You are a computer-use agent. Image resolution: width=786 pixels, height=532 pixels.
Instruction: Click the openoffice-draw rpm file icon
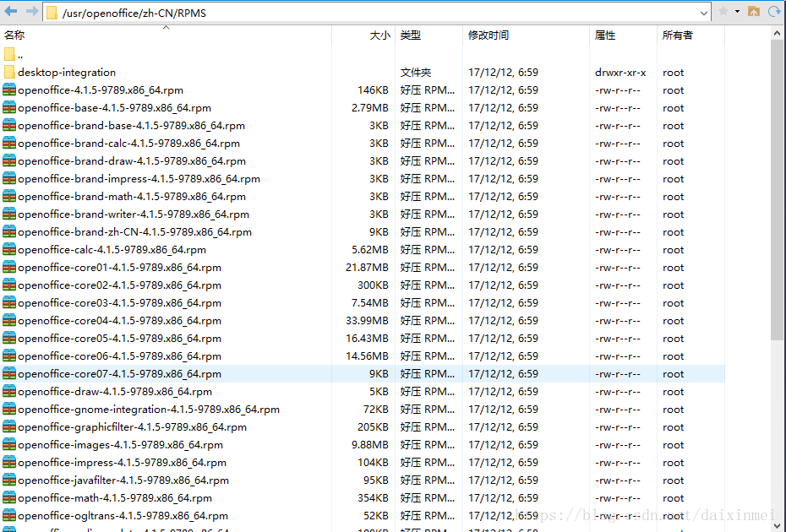click(9, 391)
